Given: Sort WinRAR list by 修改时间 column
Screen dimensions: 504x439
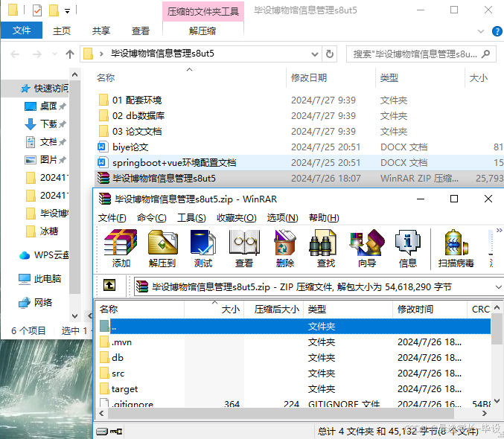Looking at the screenshot, I should pos(430,310).
